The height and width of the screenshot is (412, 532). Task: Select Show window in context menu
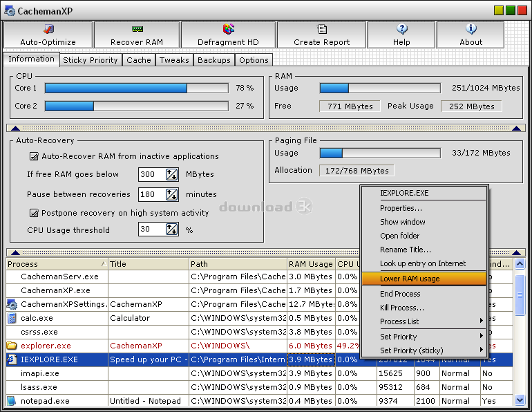(x=424, y=222)
